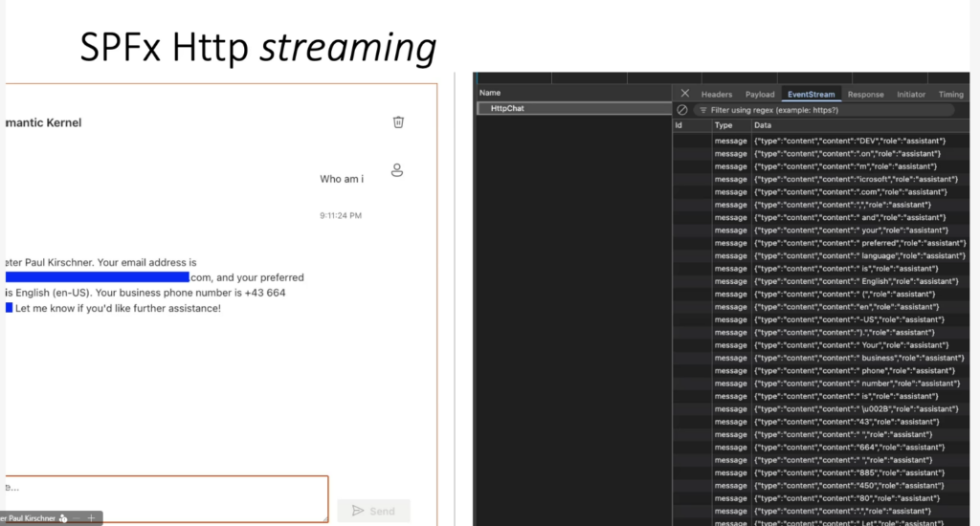Click event row with content ".on"
The image size is (980, 526).
point(820,154)
